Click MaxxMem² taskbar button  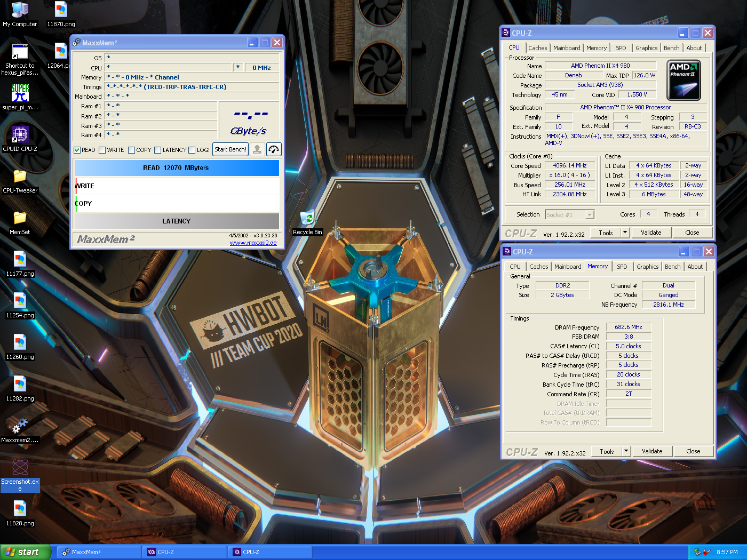pyautogui.click(x=99, y=552)
